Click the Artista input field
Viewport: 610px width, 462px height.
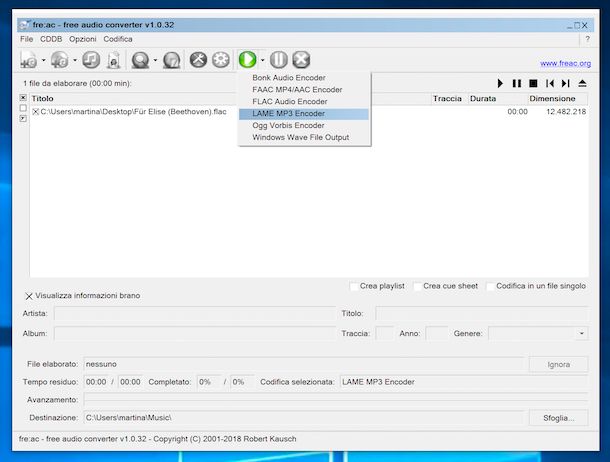tap(195, 313)
